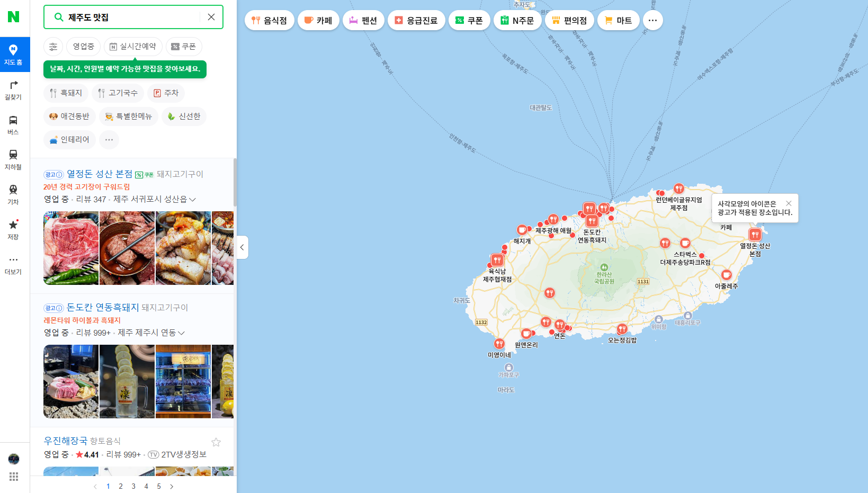Click the 런던베이글뮤지엄 제주점 marker

(679, 189)
